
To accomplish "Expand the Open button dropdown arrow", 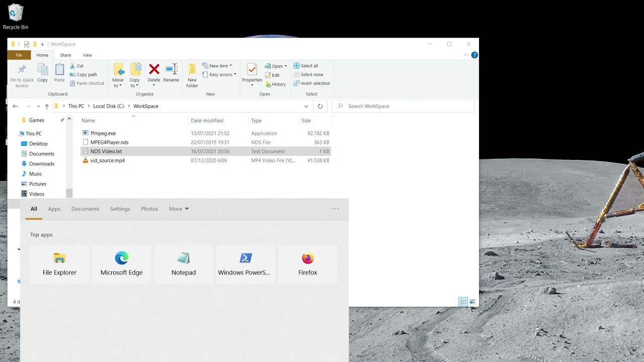I will (286, 66).
